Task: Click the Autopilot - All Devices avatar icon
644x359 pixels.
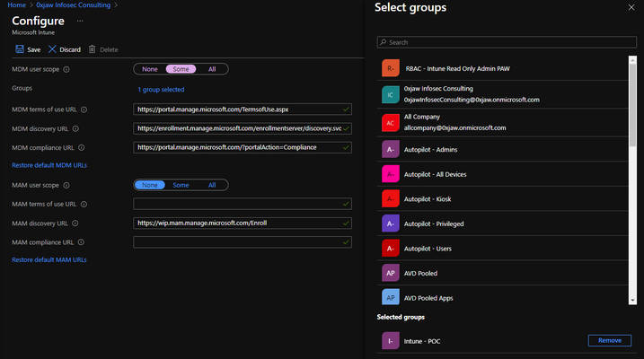Action: (x=390, y=174)
